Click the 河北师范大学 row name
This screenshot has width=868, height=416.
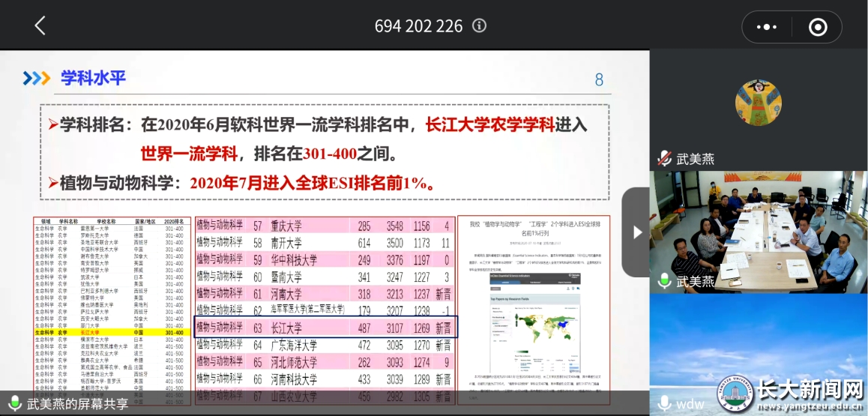294,363
